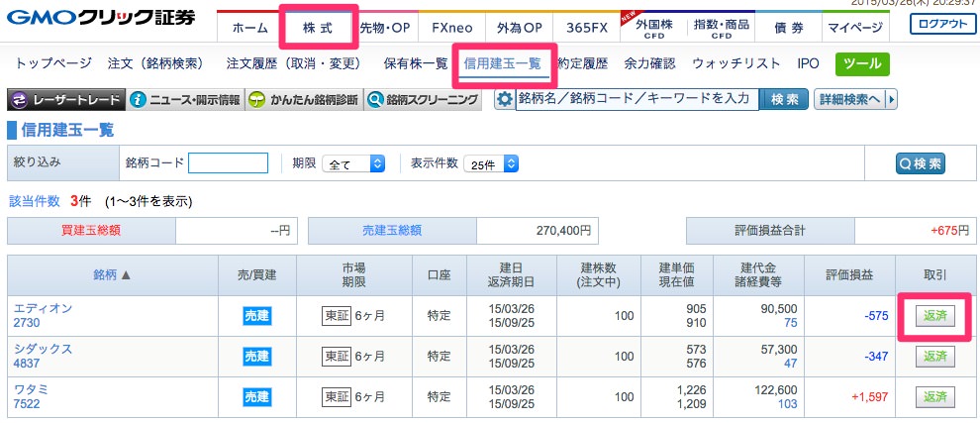Select the 債券 tab
Screen dimensions: 980x423
pyautogui.click(x=788, y=28)
